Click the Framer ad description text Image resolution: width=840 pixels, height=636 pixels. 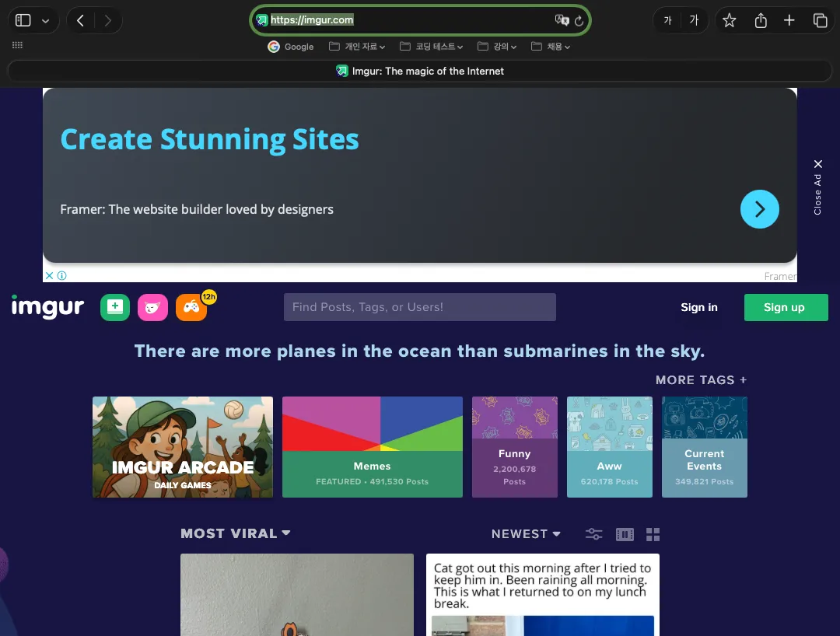[x=197, y=209]
